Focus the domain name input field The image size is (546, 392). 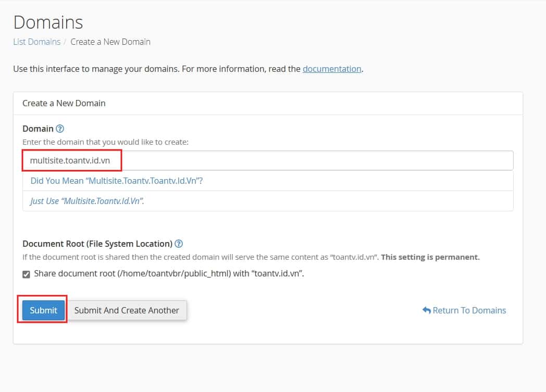313,160
